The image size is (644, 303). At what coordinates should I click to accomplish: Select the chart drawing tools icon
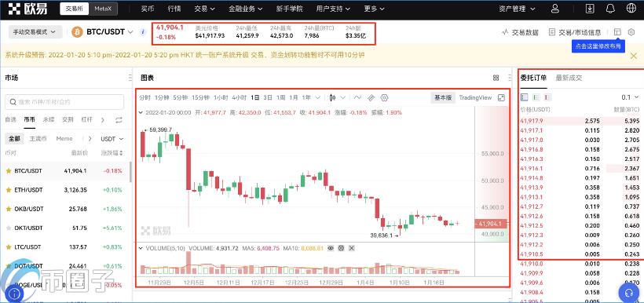(371, 97)
